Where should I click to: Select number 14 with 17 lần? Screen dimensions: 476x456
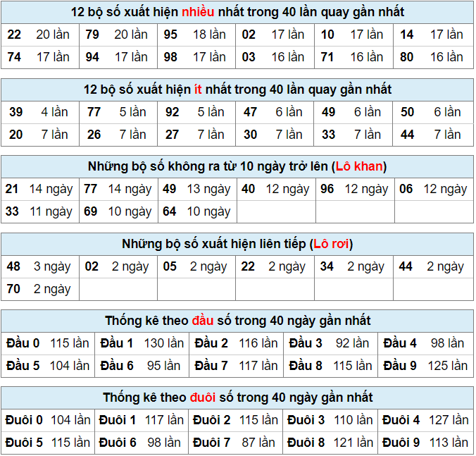(434, 35)
